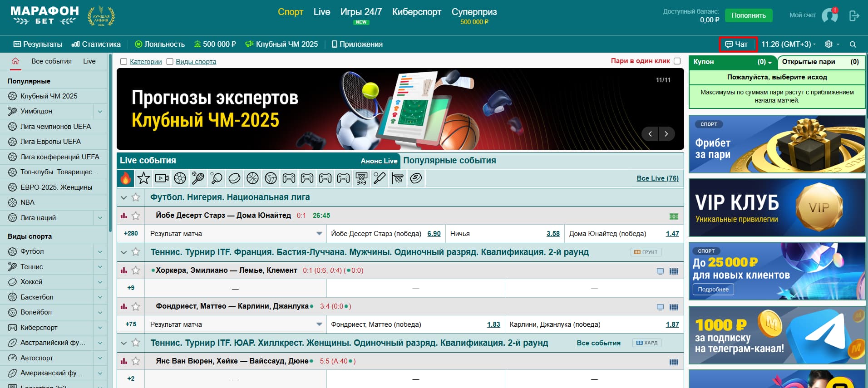Open the Спорт tab in the top navigation
The image size is (868, 388).
[x=291, y=12]
